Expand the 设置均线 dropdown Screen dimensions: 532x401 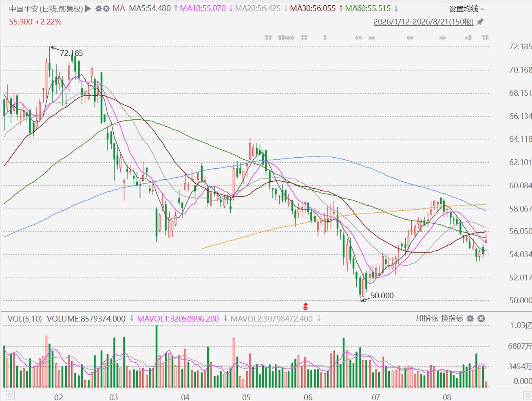467,9
